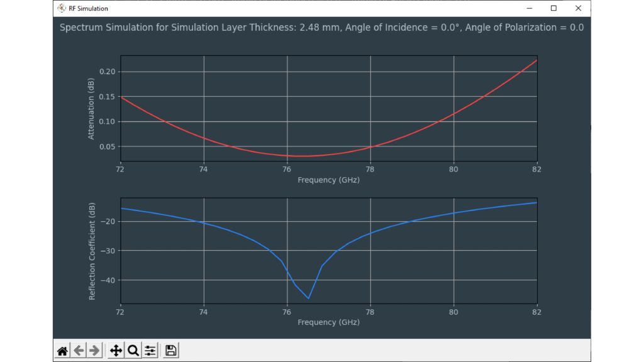Go back to the previous view
The height and width of the screenshot is (362, 644).
(79, 351)
